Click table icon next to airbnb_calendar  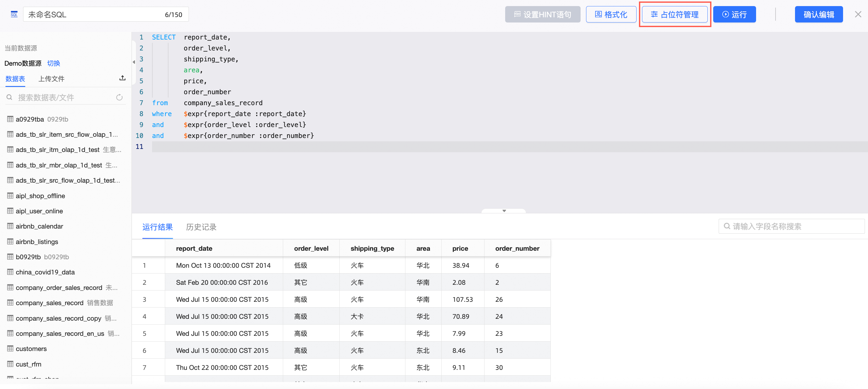10,226
